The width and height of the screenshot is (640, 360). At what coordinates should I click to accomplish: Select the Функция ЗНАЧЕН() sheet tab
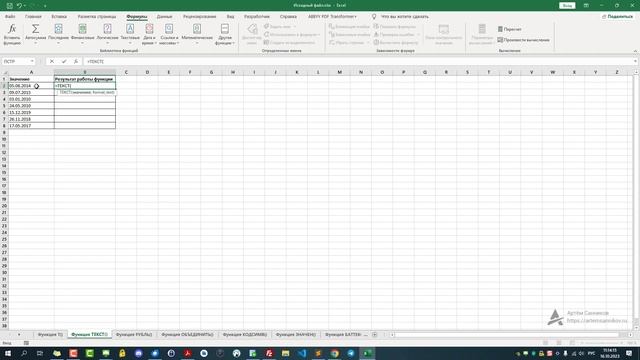[x=296, y=335]
